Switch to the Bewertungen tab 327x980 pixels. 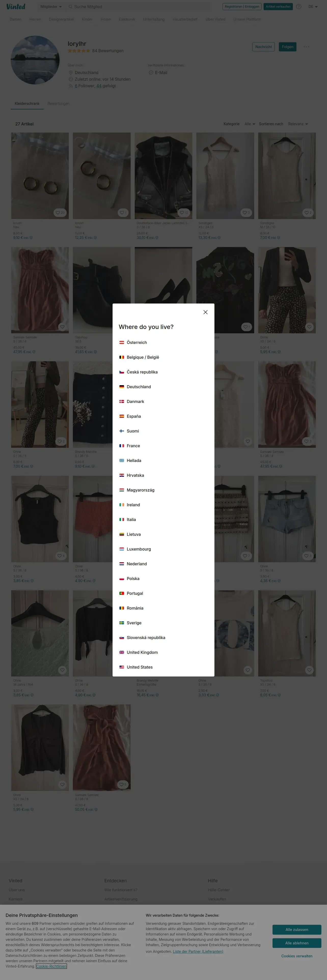pyautogui.click(x=58, y=104)
